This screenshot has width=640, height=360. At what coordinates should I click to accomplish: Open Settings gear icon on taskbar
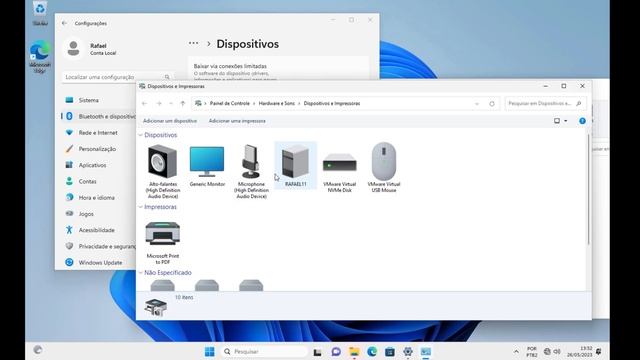(x=408, y=351)
